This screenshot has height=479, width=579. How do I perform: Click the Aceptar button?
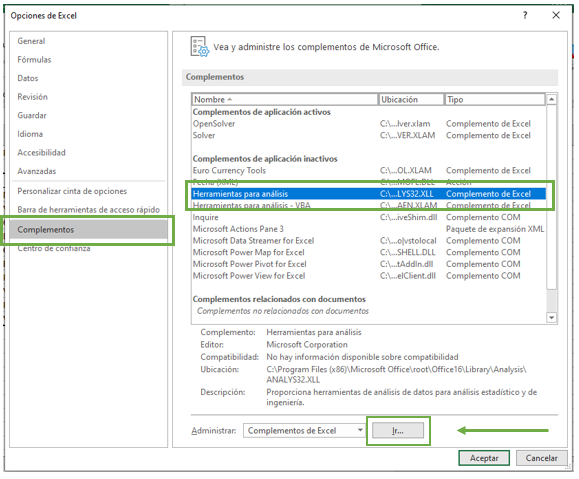click(484, 458)
